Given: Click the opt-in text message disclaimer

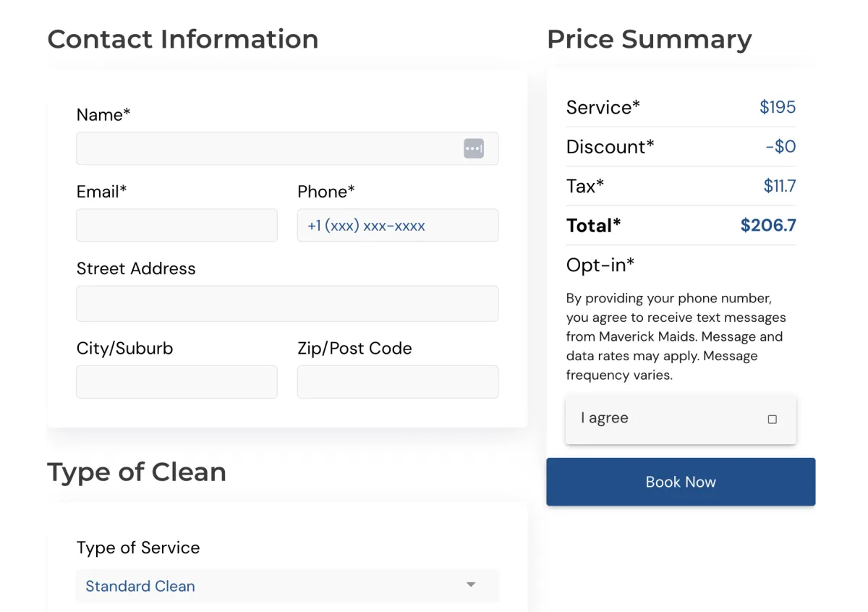Looking at the screenshot, I should [x=676, y=336].
